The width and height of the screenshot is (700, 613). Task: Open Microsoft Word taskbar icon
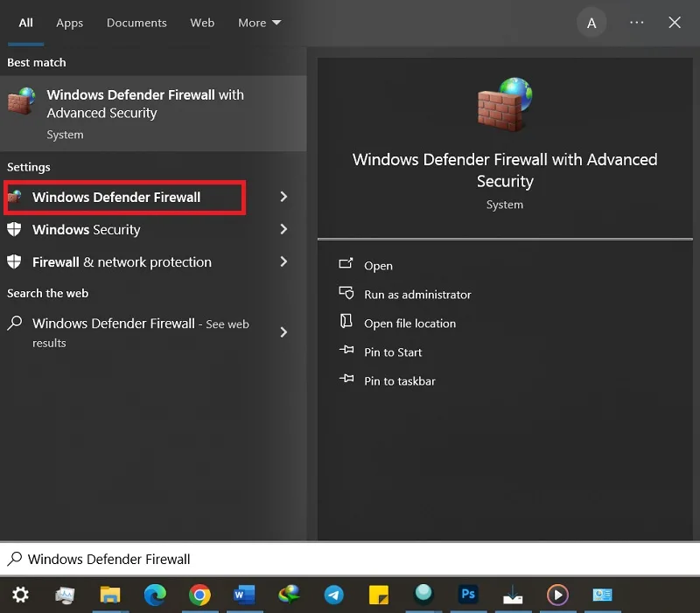[x=244, y=595]
